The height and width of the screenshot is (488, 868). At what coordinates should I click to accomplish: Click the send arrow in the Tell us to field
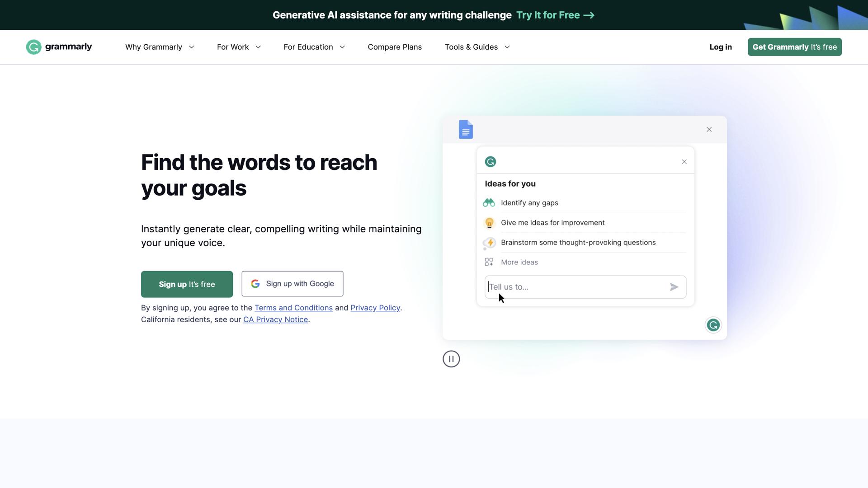pos(674,287)
